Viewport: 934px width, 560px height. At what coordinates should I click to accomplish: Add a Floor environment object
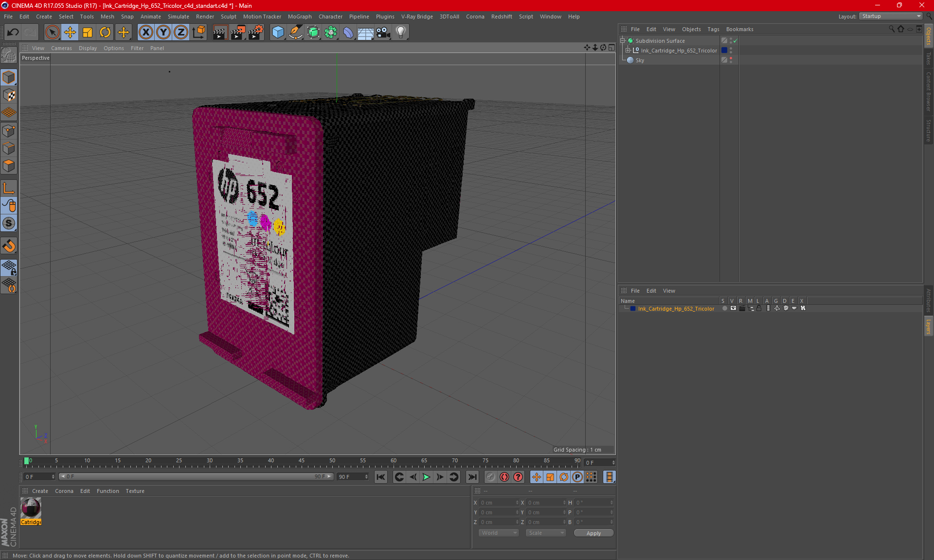point(366,33)
